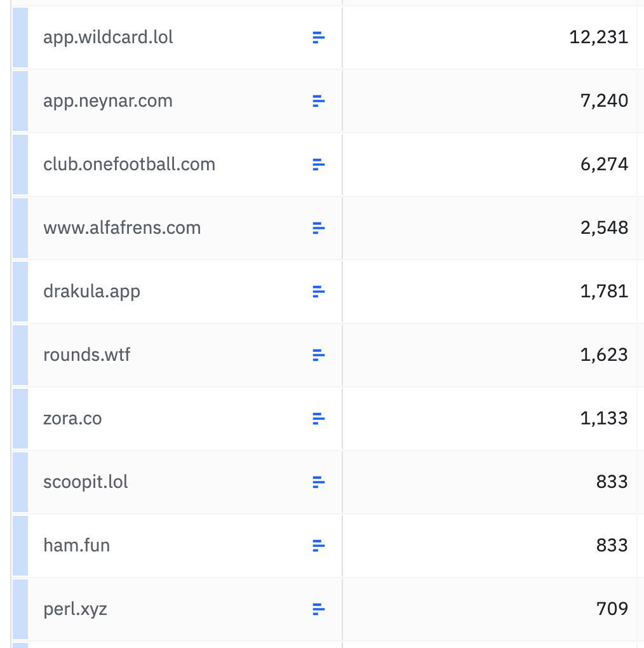This screenshot has height=648, width=644.
Task: Select blue color bar of app.wildcard.lol row
Action: 20,37
